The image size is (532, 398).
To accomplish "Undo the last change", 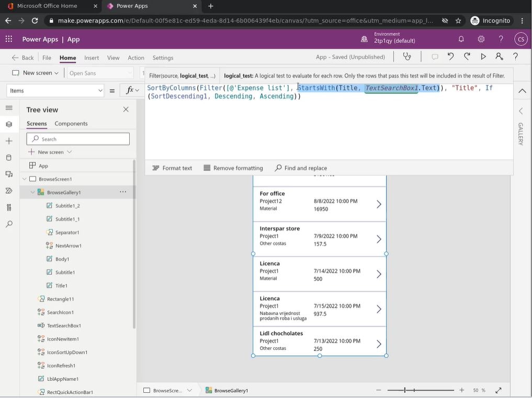I will [x=450, y=57].
